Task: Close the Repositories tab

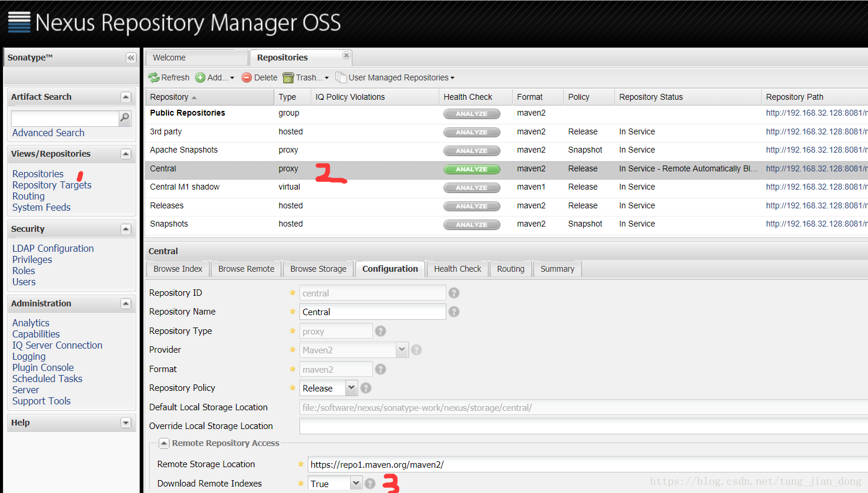Action: (x=346, y=55)
